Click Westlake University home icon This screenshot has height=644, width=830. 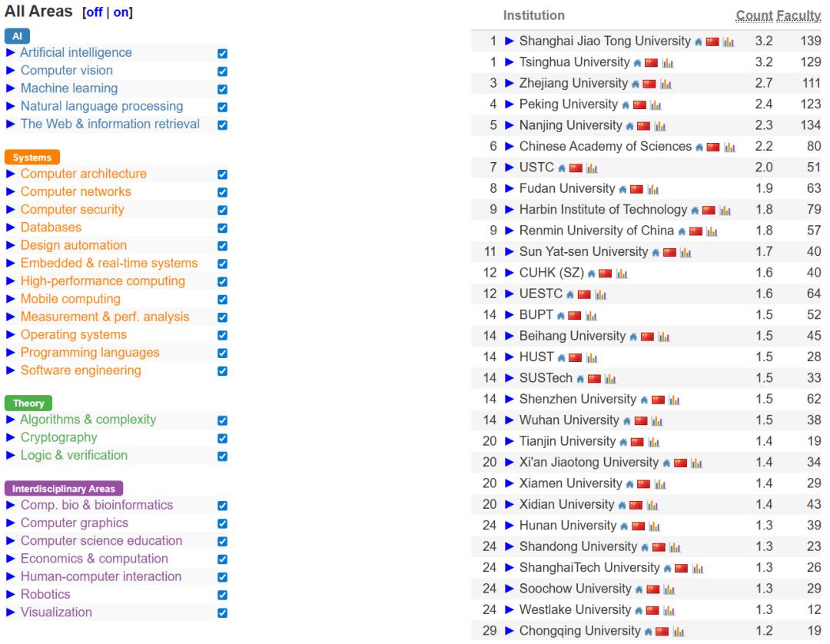pyautogui.click(x=639, y=611)
